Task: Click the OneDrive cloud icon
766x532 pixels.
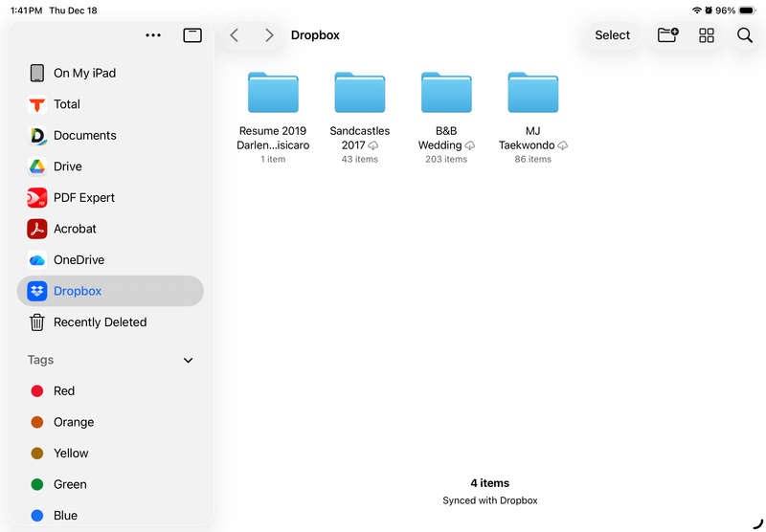Action: (37, 260)
